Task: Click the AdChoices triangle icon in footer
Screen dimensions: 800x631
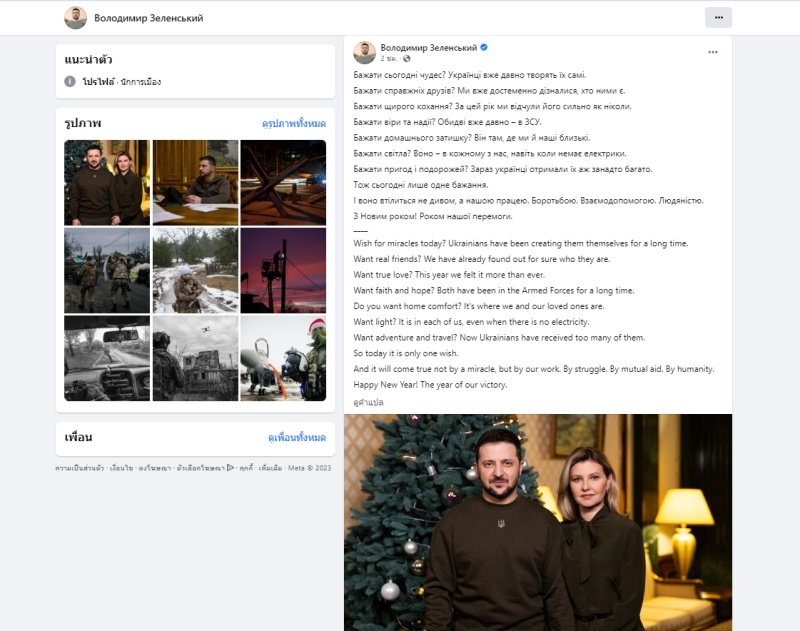Action: (x=230, y=467)
